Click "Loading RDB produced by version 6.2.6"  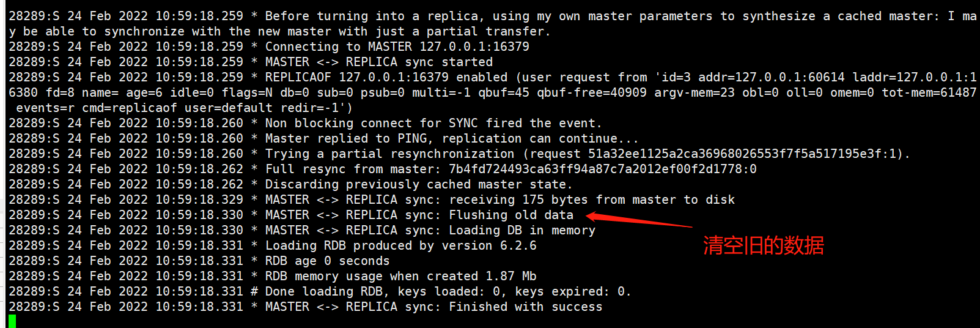coord(400,245)
